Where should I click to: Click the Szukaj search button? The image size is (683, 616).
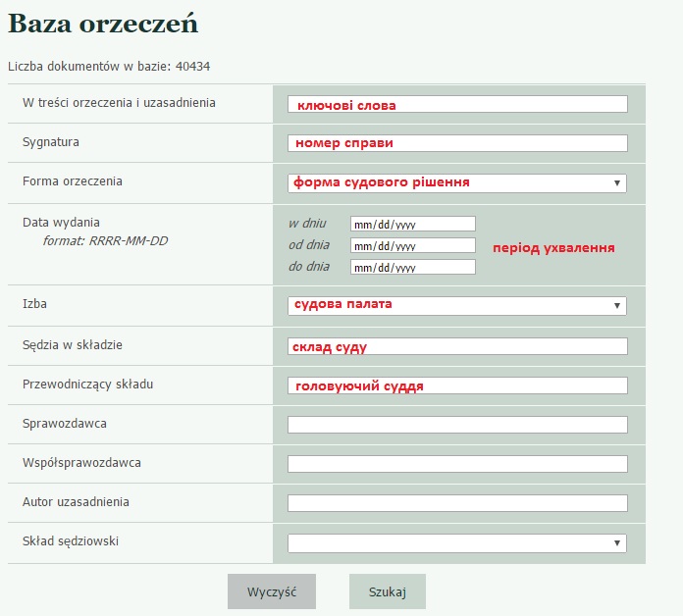tap(387, 591)
